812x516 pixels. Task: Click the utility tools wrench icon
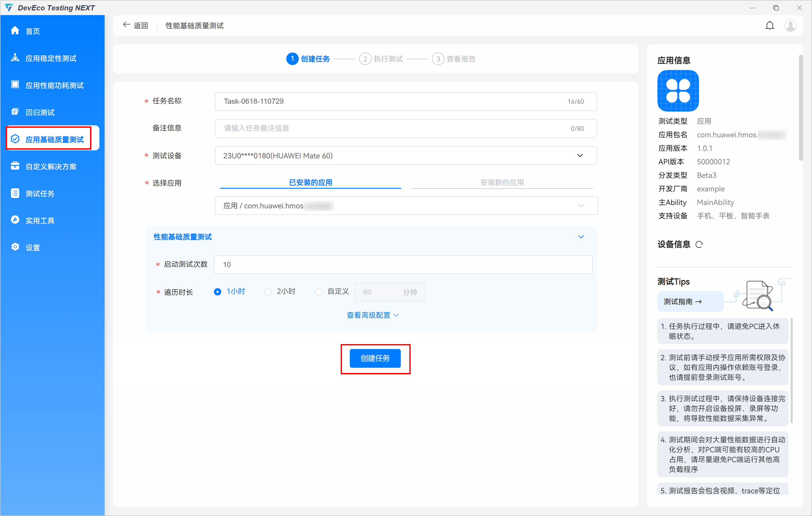[x=15, y=220]
